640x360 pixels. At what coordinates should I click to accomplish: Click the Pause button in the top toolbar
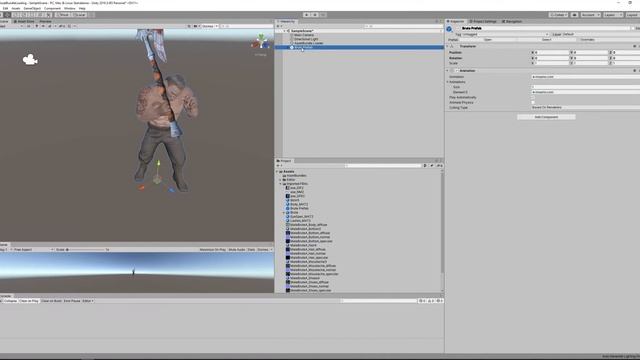click(315, 15)
